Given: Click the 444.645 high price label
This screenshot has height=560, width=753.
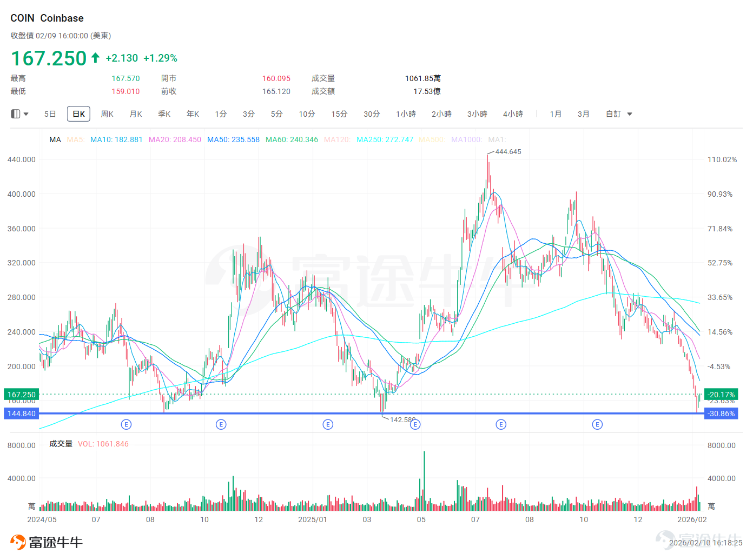Looking at the screenshot, I should pos(508,152).
